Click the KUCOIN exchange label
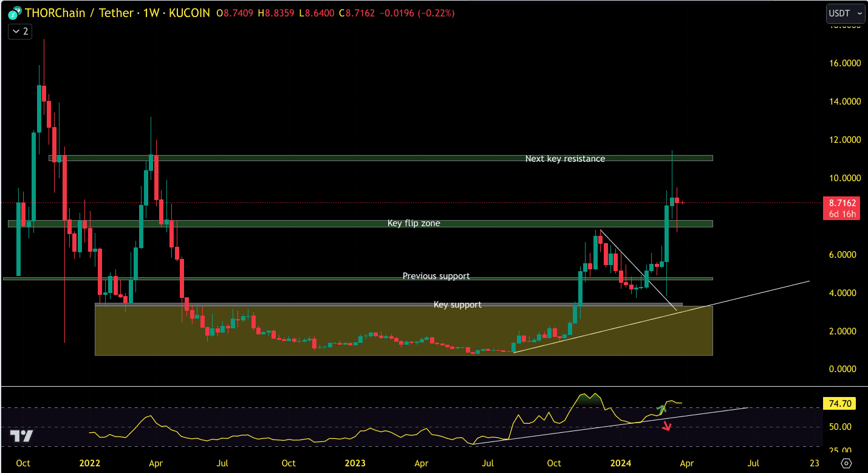 tap(190, 12)
